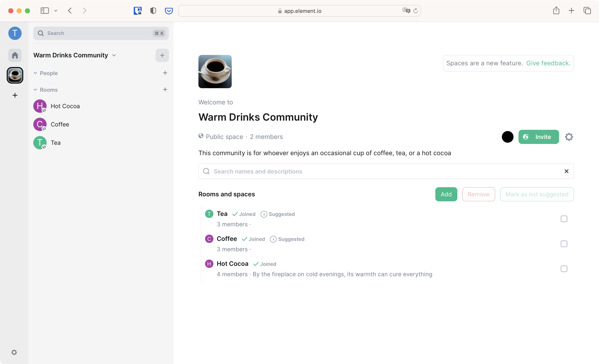Image resolution: width=599 pixels, height=364 pixels.
Task: Click the Create a space plus icon
Action: click(x=15, y=95)
